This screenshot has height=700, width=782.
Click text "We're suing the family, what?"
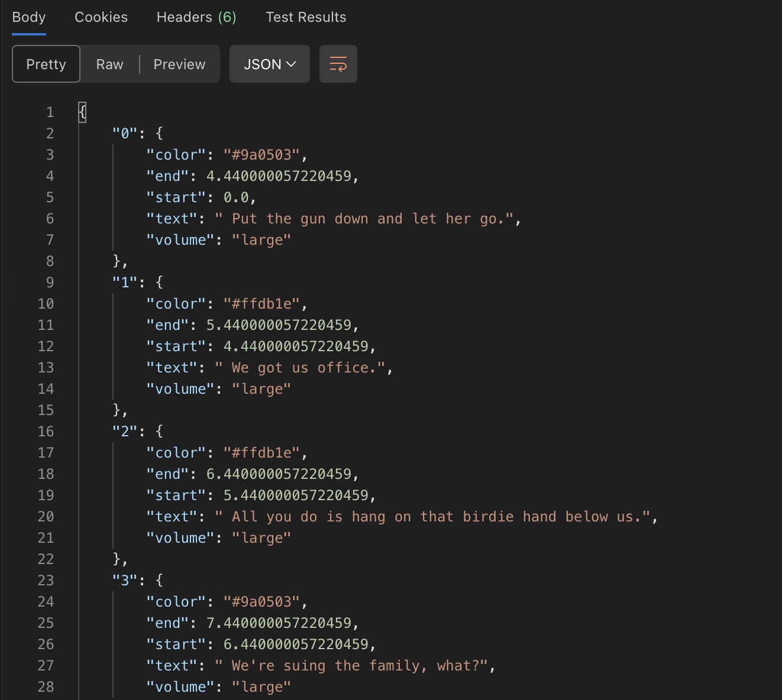(356, 666)
